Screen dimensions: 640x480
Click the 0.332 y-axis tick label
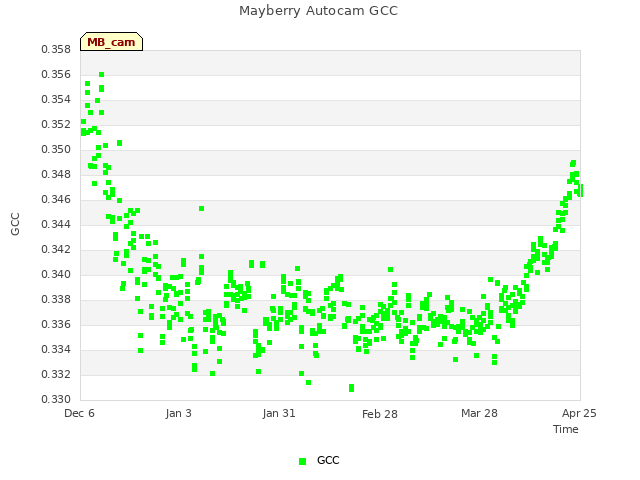(x=56, y=374)
